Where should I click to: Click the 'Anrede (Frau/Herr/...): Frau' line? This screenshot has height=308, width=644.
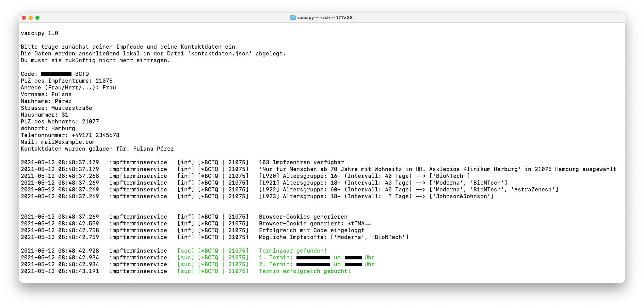68,88
